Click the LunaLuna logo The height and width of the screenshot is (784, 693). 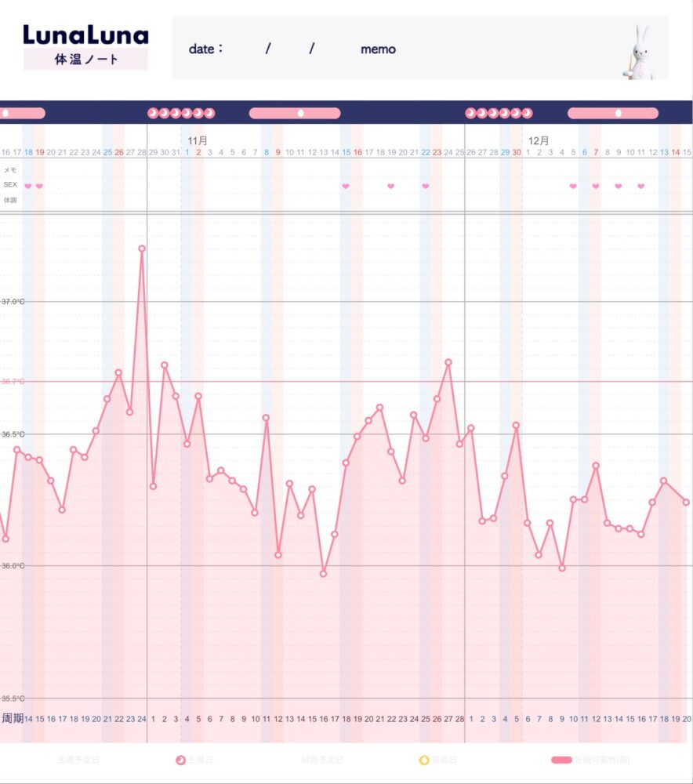point(85,35)
